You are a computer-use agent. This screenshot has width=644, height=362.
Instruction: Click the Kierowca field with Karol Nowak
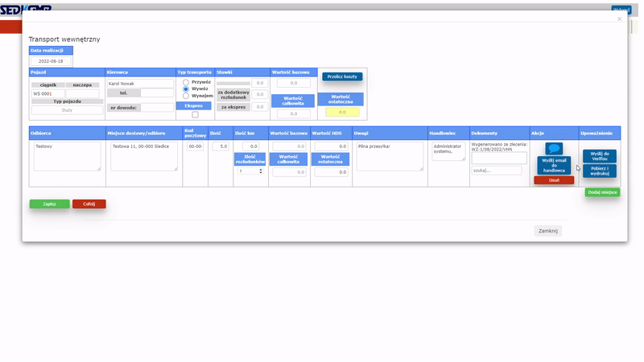pyautogui.click(x=140, y=84)
